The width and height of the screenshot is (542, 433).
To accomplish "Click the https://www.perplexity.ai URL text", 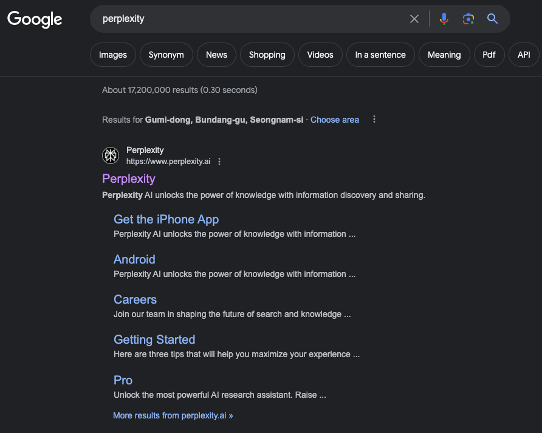I will point(168,162).
